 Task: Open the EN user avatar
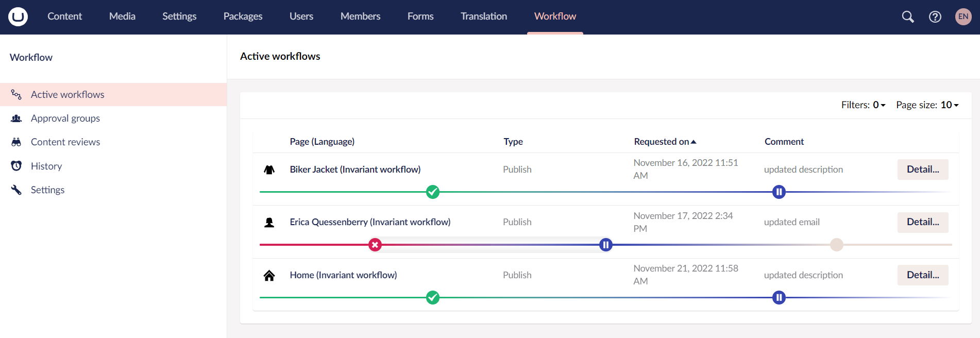[963, 16]
